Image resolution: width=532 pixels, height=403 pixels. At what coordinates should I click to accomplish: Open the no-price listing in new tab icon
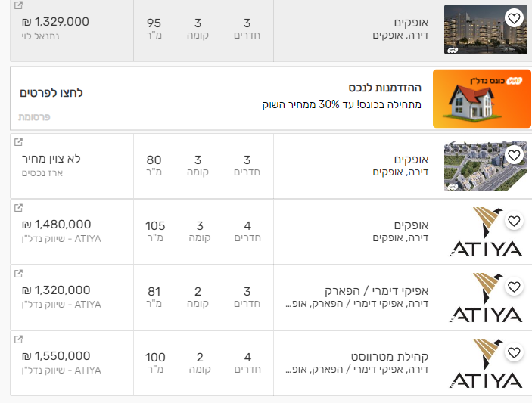(19, 142)
